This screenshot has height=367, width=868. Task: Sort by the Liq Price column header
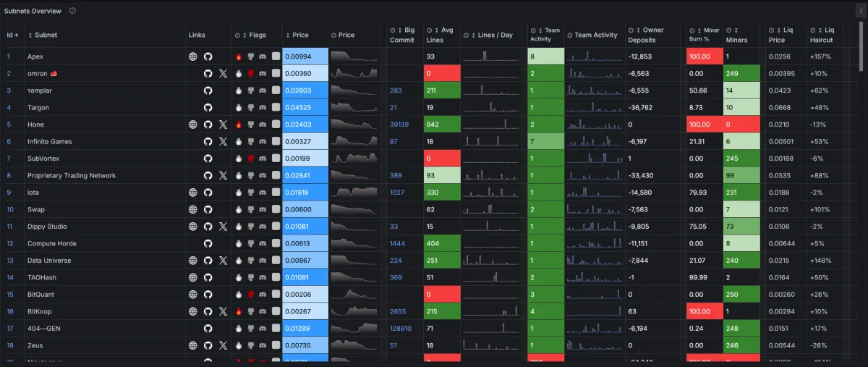pyautogui.click(x=780, y=35)
